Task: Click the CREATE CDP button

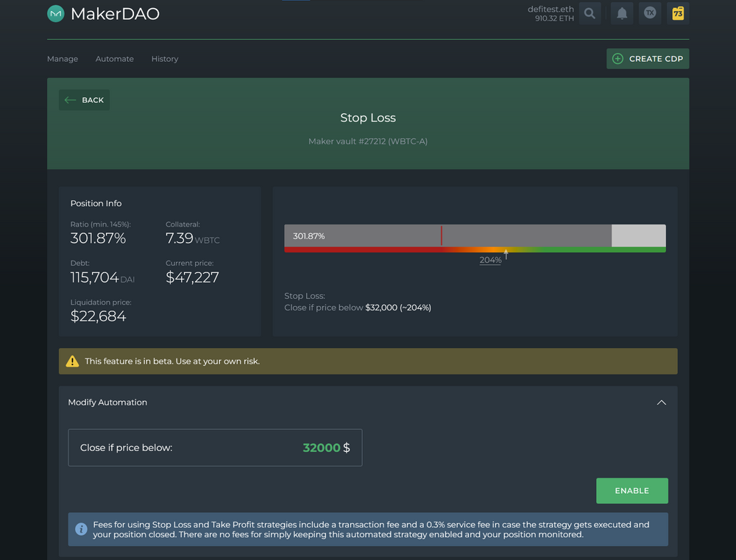Action: point(648,59)
